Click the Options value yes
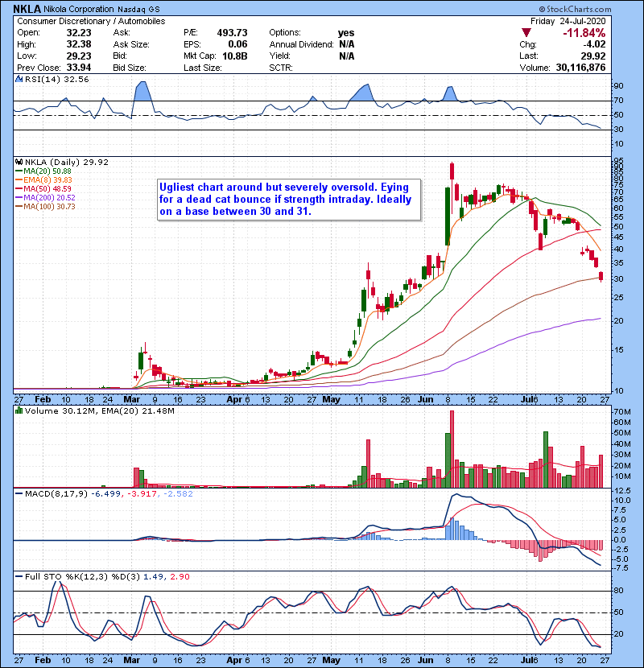The height and width of the screenshot is (668, 644). [346, 33]
